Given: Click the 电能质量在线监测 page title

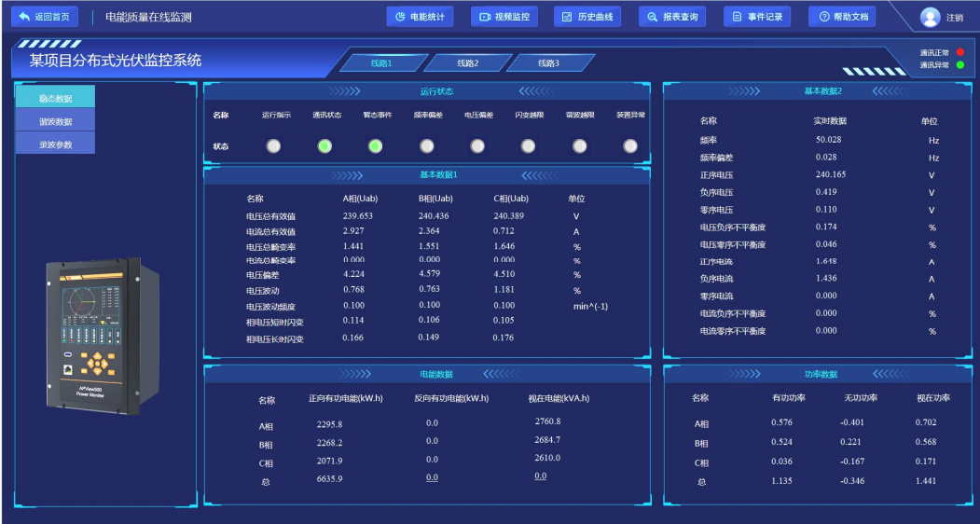Looking at the screenshot, I should (x=148, y=18).
